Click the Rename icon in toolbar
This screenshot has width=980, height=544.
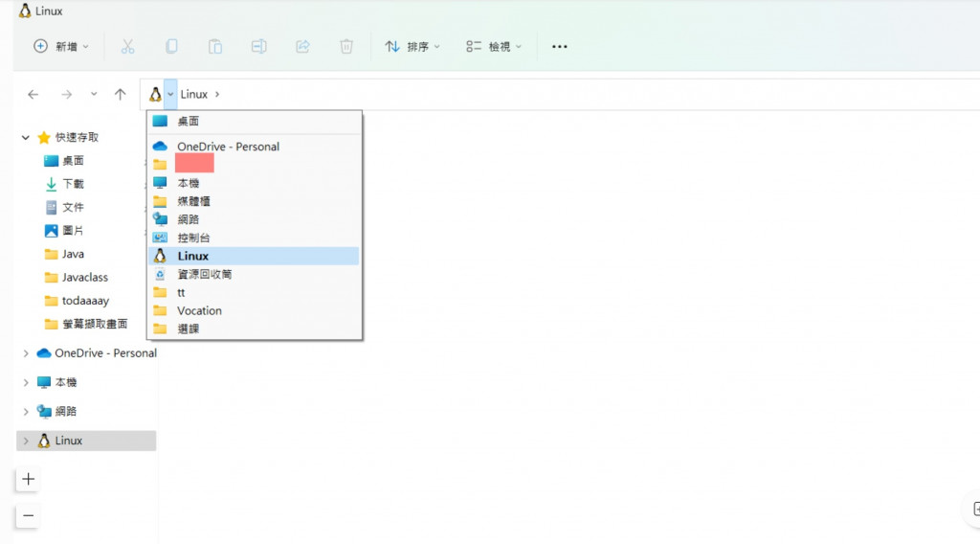coord(258,46)
